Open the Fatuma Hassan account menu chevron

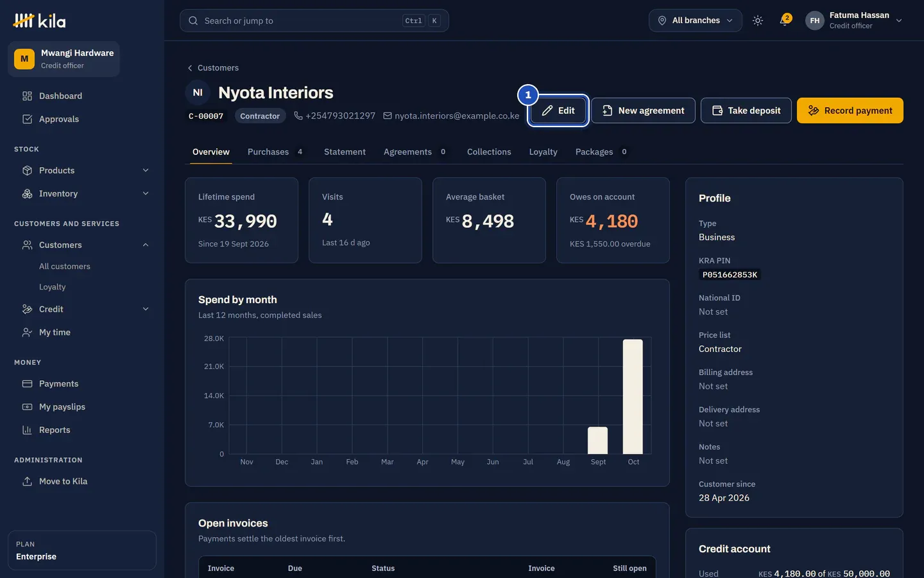point(899,21)
